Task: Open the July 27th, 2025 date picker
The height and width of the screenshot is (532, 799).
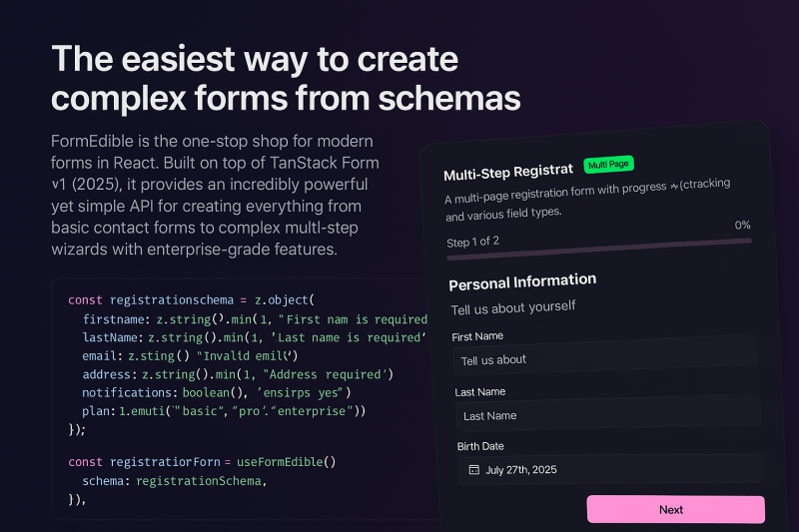Action: coord(611,469)
